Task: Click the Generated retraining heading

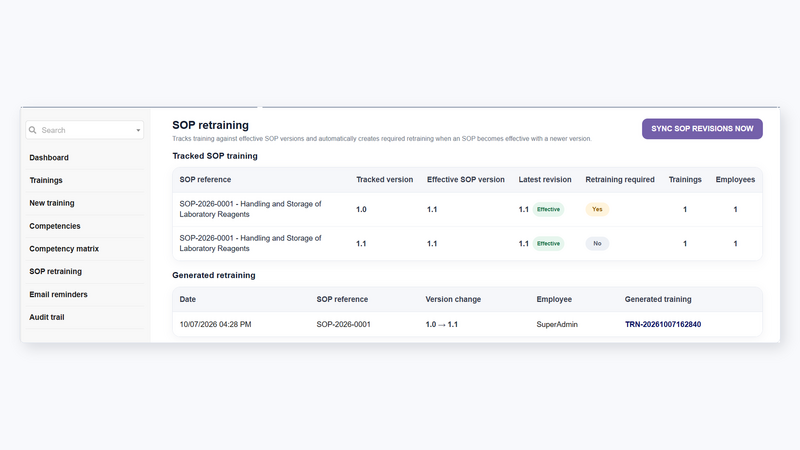Action: pyautogui.click(x=214, y=276)
